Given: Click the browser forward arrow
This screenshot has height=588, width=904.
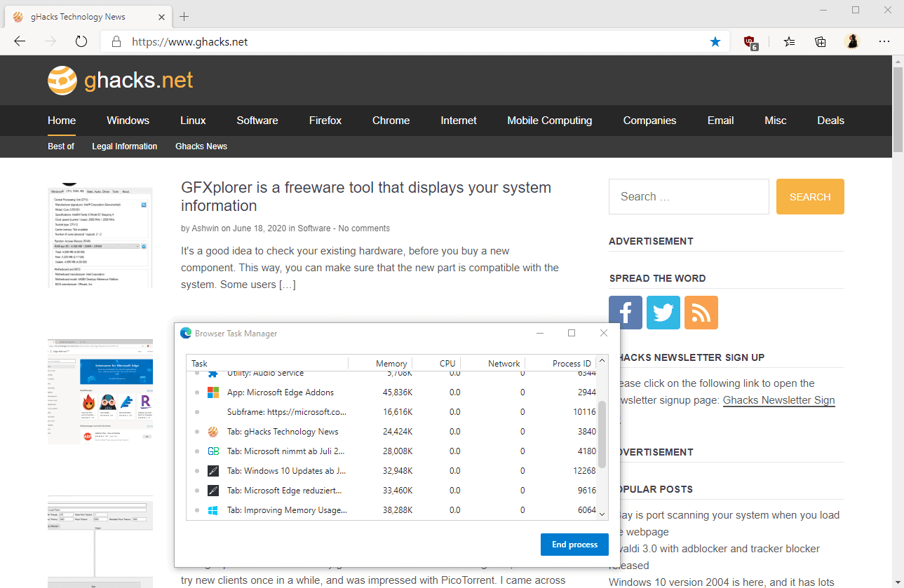Looking at the screenshot, I should [x=50, y=41].
